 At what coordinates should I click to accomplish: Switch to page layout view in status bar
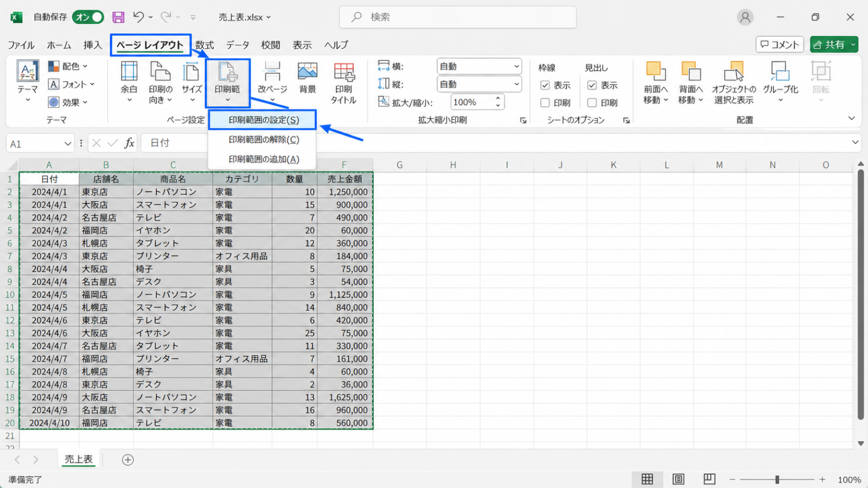click(x=678, y=479)
